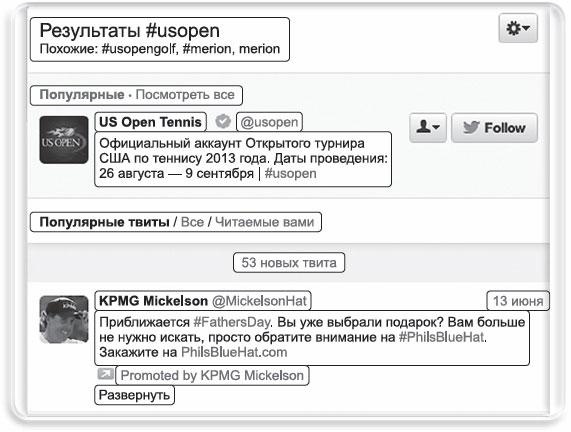Image resolution: width=571 pixels, height=432 pixels.
Task: Click "Promoted by KPMG Mickelson" label
Action: [x=212, y=376]
